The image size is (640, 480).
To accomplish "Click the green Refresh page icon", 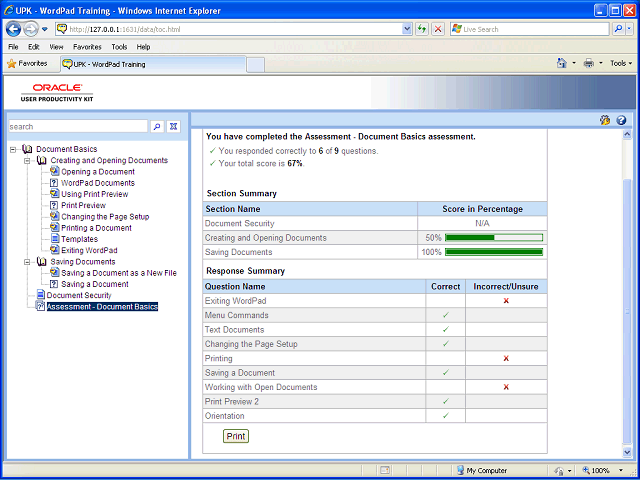I will 422,29.
